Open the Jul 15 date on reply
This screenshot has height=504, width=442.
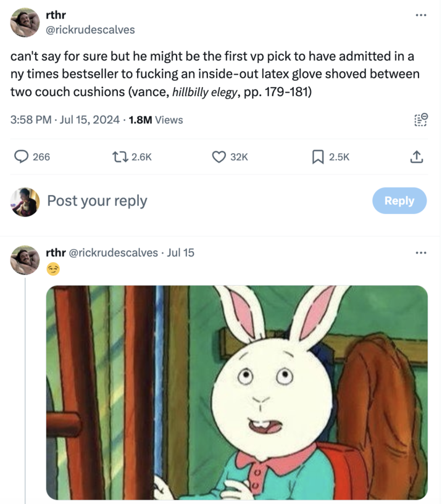180,252
